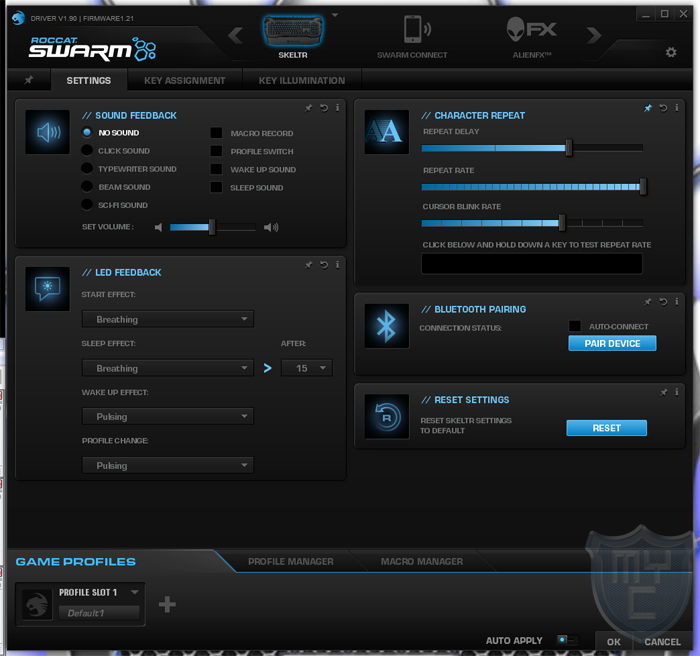Open the Macro Manager tab

pyautogui.click(x=421, y=561)
